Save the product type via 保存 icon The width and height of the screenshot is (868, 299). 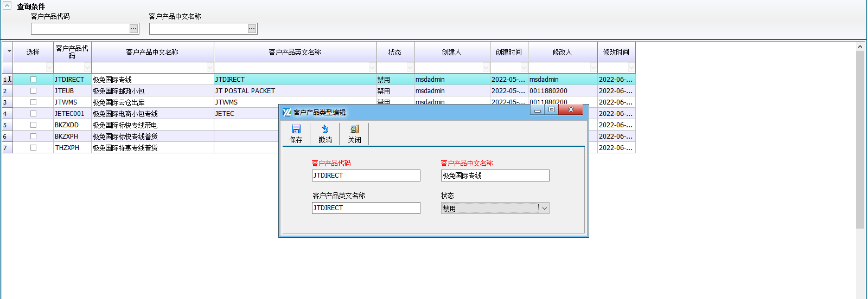[296, 133]
